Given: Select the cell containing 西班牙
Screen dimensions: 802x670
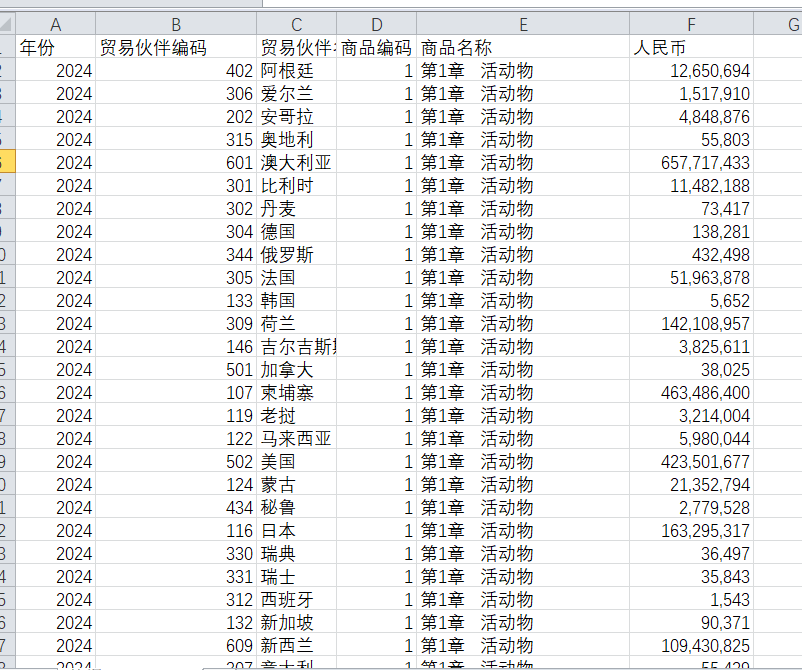Looking at the screenshot, I should click(x=296, y=599).
